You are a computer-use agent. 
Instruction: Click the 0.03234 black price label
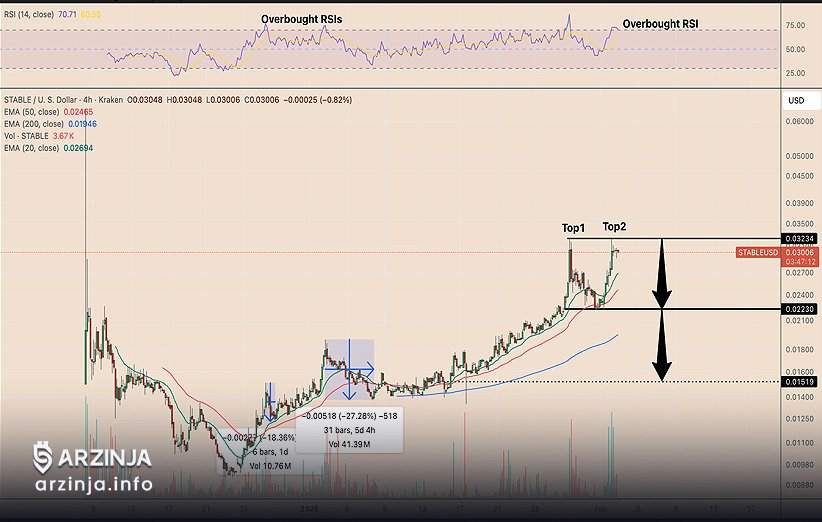[x=799, y=239]
